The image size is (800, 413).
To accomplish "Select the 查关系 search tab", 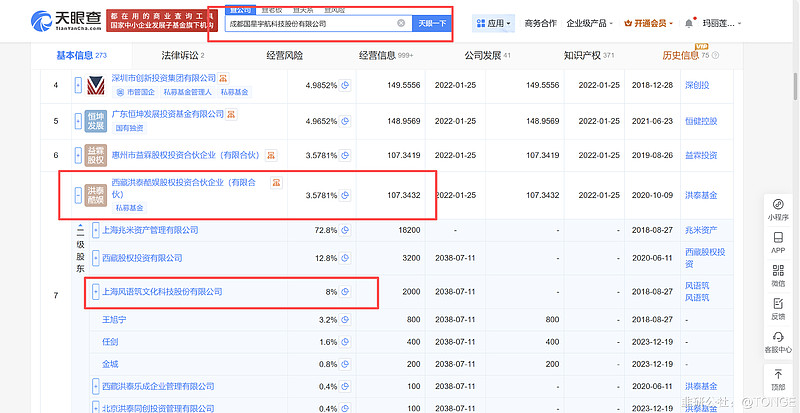I will [x=303, y=10].
